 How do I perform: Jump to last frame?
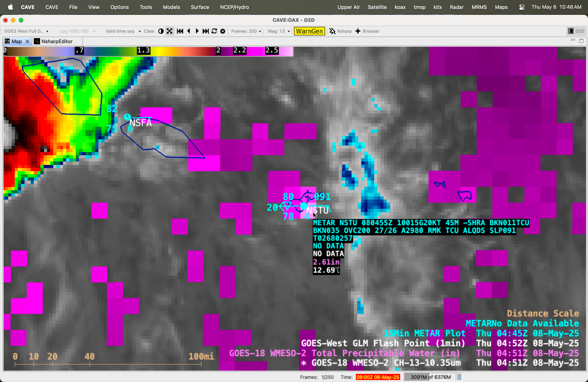tap(206, 31)
